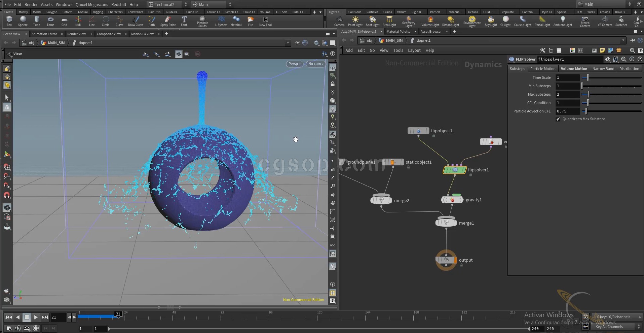Toggle Quantize to Max Substeps checkbox
Screen dimensions: 644x333
pos(558,119)
